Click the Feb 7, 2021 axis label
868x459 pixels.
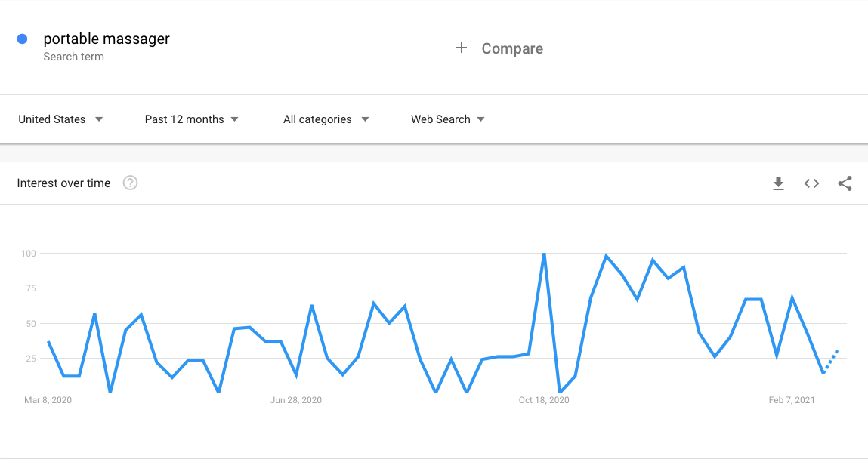click(x=792, y=400)
